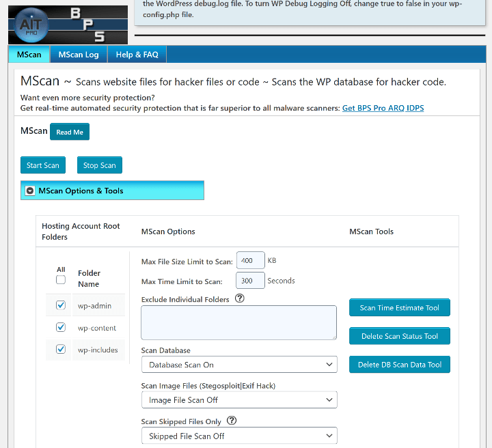The height and width of the screenshot is (448, 492).
Task: Click the wp-admin folder name text
Action: [94, 306]
